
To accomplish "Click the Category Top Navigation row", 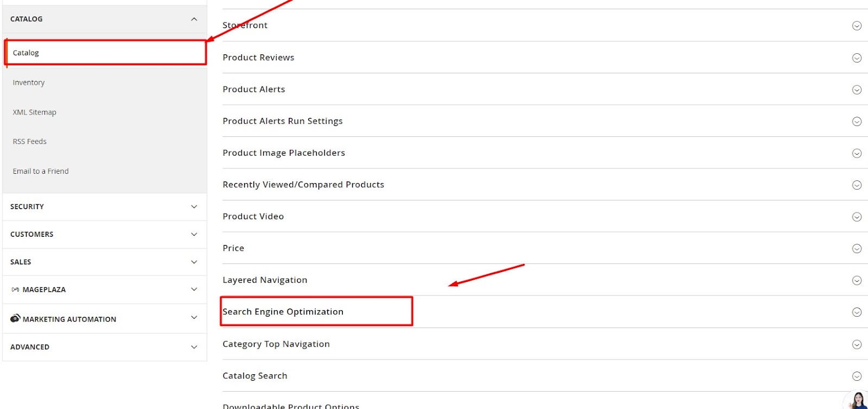I will 276,344.
